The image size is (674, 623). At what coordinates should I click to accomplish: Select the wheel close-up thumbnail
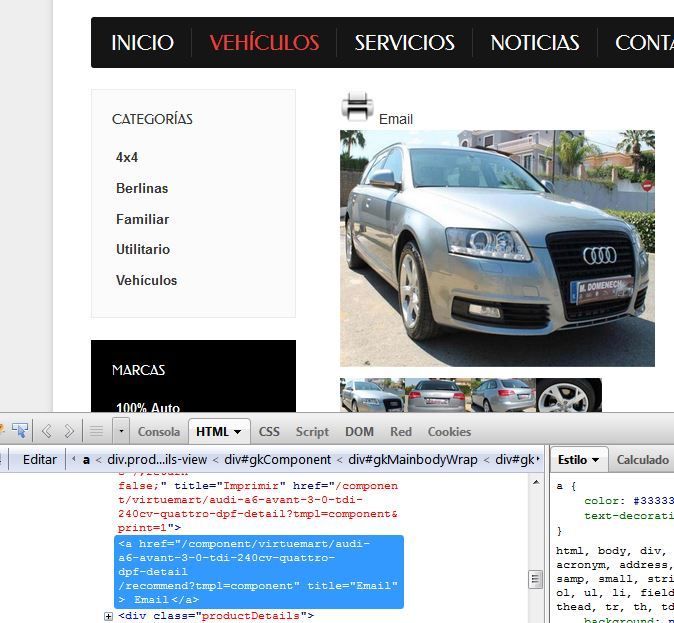[569, 395]
